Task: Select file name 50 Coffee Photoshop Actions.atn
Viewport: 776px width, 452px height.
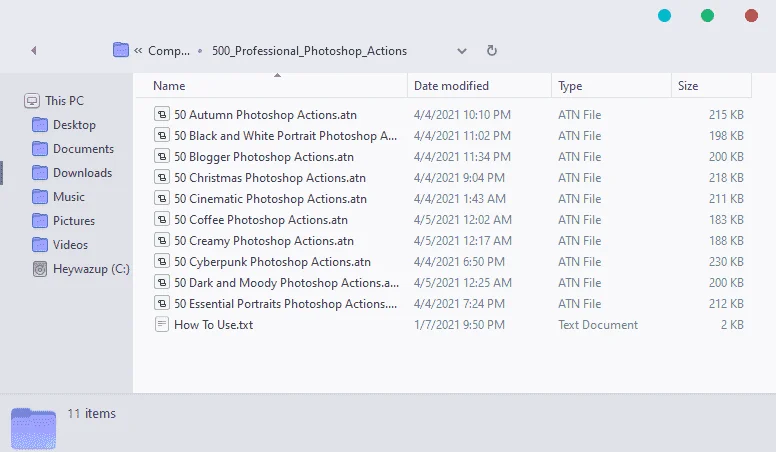Action: [x=261, y=220]
